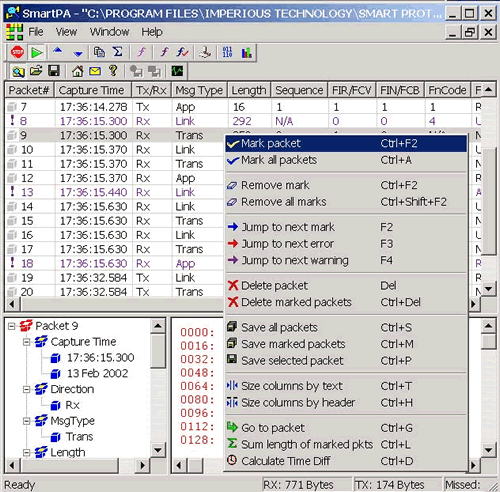500x492 pixels.
Task: Click the open folder toolbar icon
Action: coord(36,71)
